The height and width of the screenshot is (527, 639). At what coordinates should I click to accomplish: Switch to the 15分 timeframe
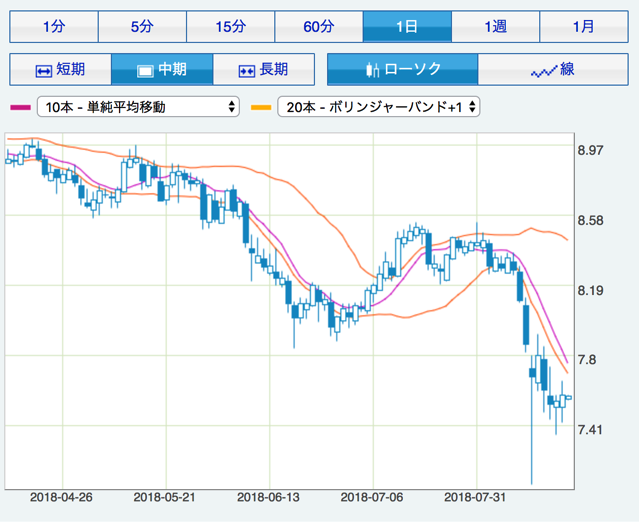[231, 27]
